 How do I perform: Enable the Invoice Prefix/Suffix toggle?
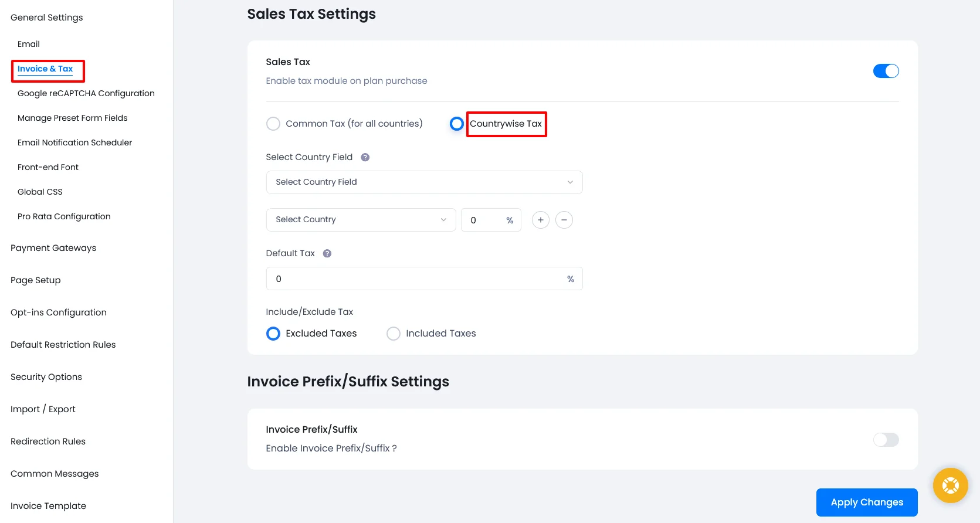(886, 440)
